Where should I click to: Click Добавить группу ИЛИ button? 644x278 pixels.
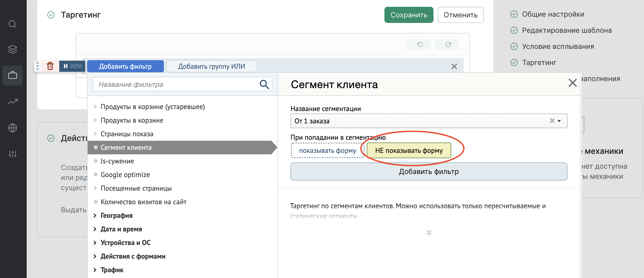212,66
